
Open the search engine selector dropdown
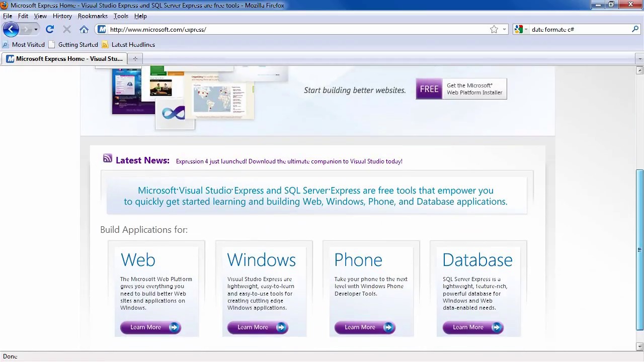click(521, 30)
